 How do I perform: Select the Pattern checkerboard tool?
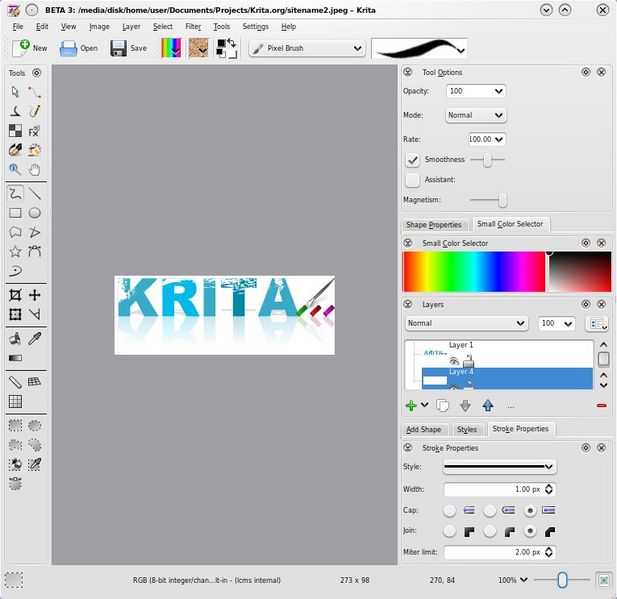coord(15,131)
